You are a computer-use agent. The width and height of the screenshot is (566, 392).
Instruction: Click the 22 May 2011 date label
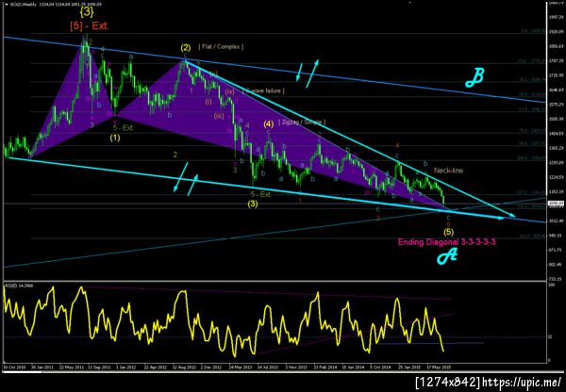pos(70,367)
